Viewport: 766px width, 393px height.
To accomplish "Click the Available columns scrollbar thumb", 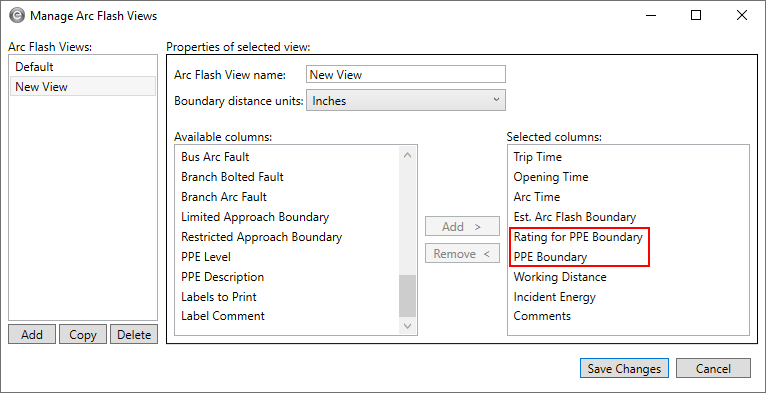I will pos(407,295).
